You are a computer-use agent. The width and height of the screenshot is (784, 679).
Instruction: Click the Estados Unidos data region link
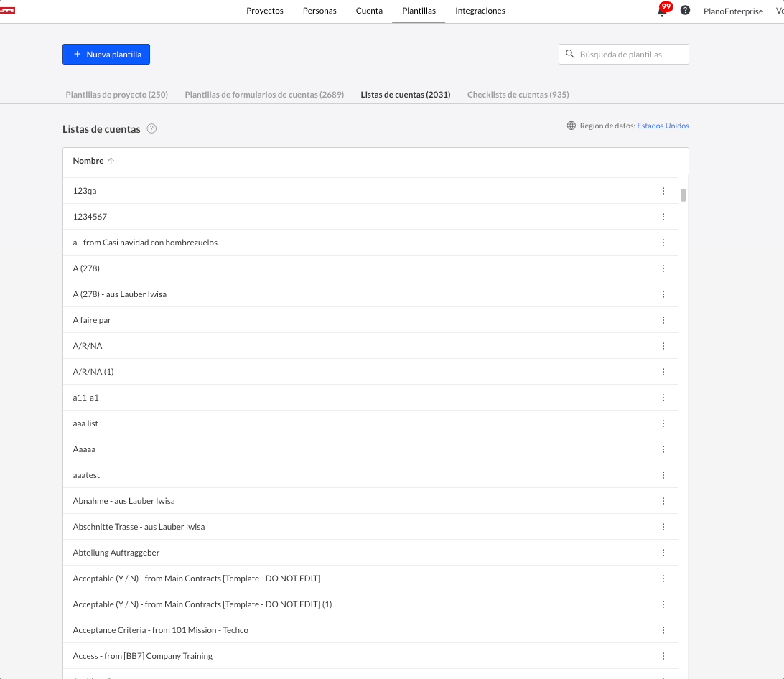[x=663, y=126]
